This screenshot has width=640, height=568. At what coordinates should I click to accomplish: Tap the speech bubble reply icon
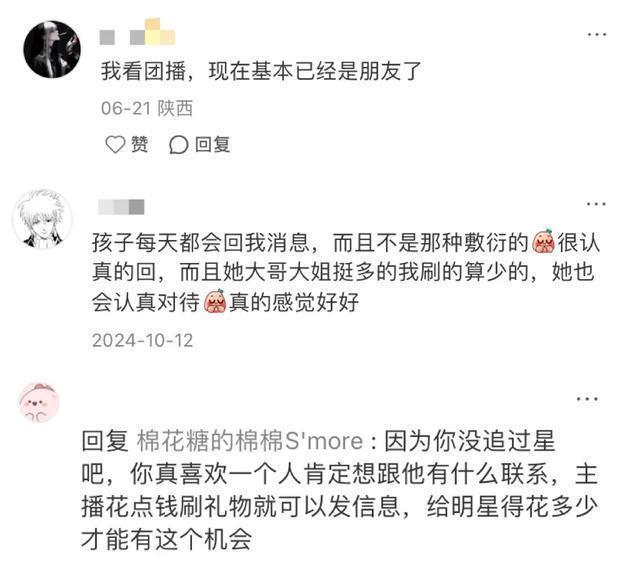click(x=178, y=145)
